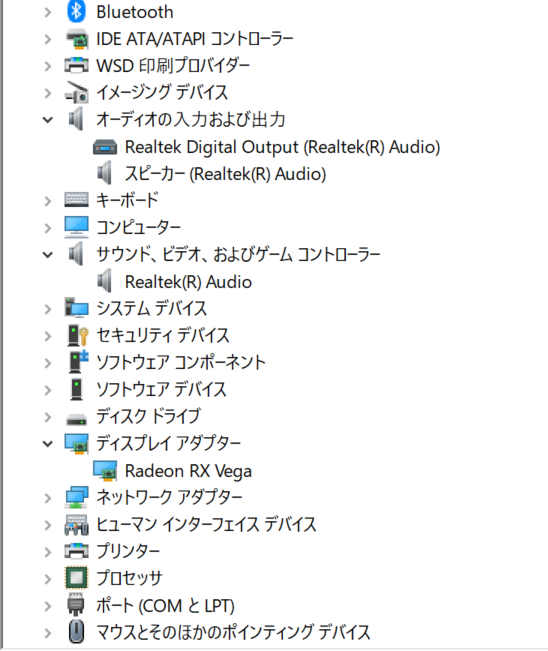Screen dimensions: 548x651
Task: Click the ディスプレイ アダプター icon
Action: pyautogui.click(x=76, y=443)
